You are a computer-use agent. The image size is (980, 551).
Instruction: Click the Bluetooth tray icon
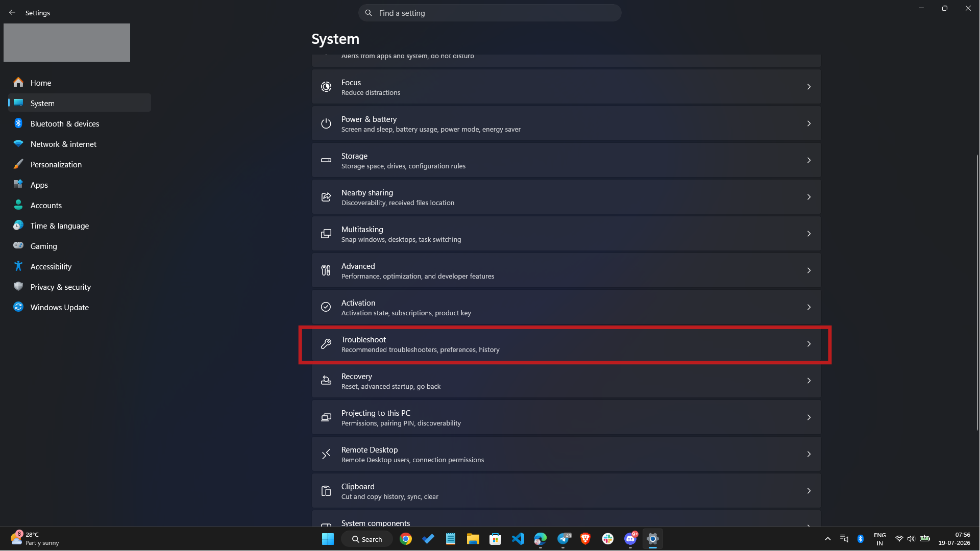(x=861, y=539)
